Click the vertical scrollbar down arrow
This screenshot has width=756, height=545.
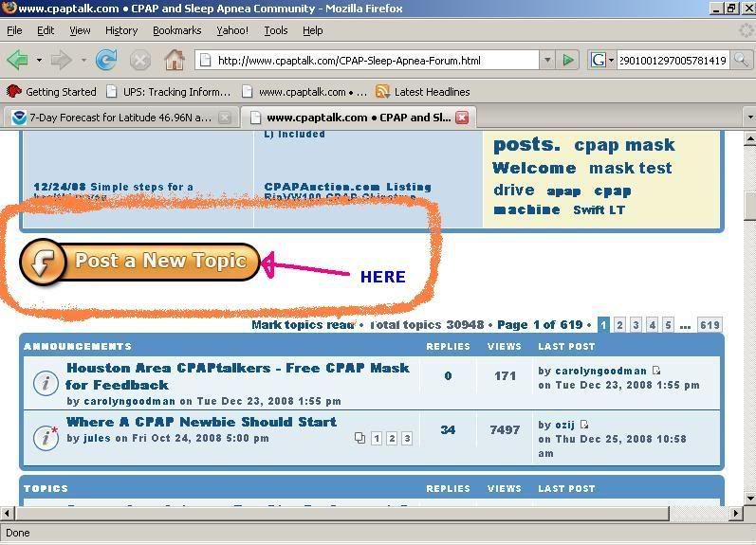click(749, 498)
